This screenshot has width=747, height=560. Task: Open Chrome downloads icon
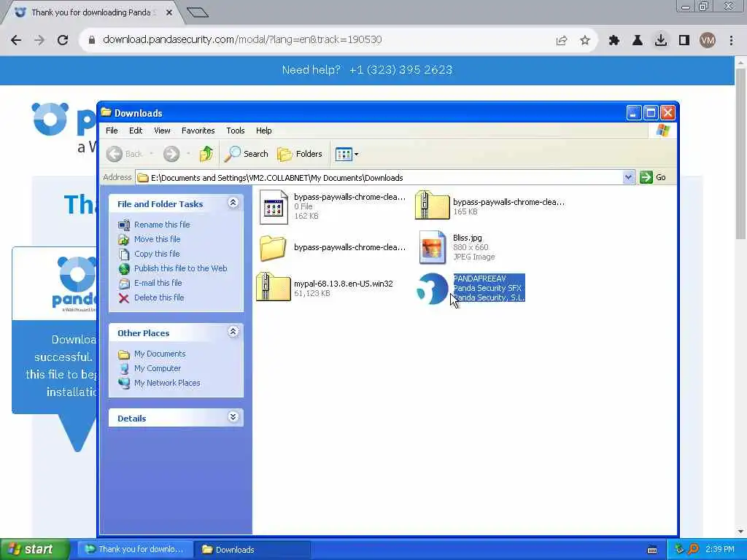[x=661, y=40]
